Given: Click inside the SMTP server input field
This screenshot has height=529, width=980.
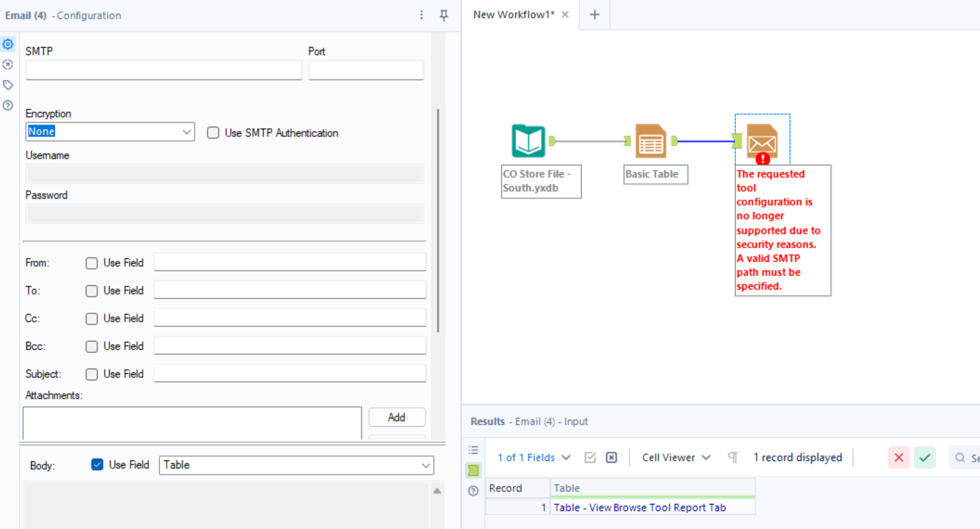Looking at the screenshot, I should [164, 70].
